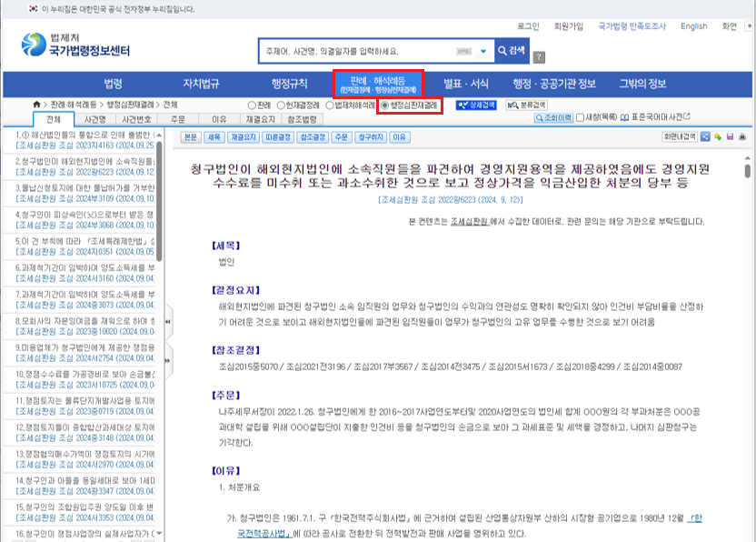Check the 새창(목록) checkbox
This screenshot has height=542, width=756.
(x=582, y=118)
